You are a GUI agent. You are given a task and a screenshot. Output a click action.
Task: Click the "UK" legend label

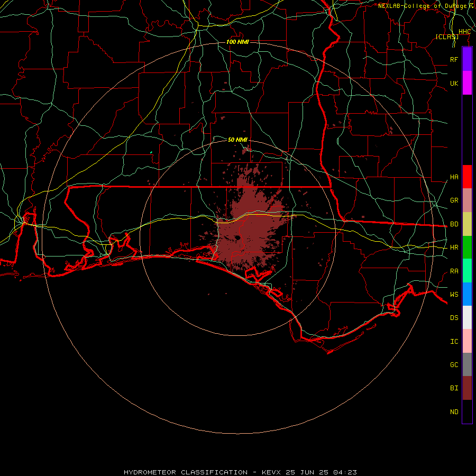(x=454, y=83)
